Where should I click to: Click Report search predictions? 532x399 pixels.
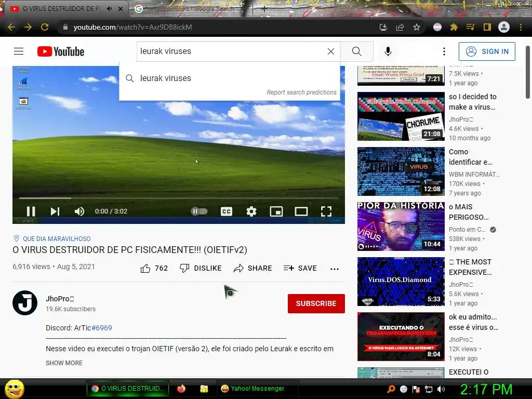pos(302,92)
